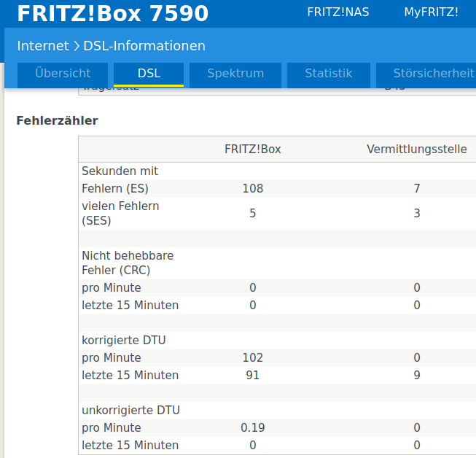This screenshot has height=458, width=476.
Task: Select the Vermittlungsstelle ES value 7
Action: pos(417,189)
